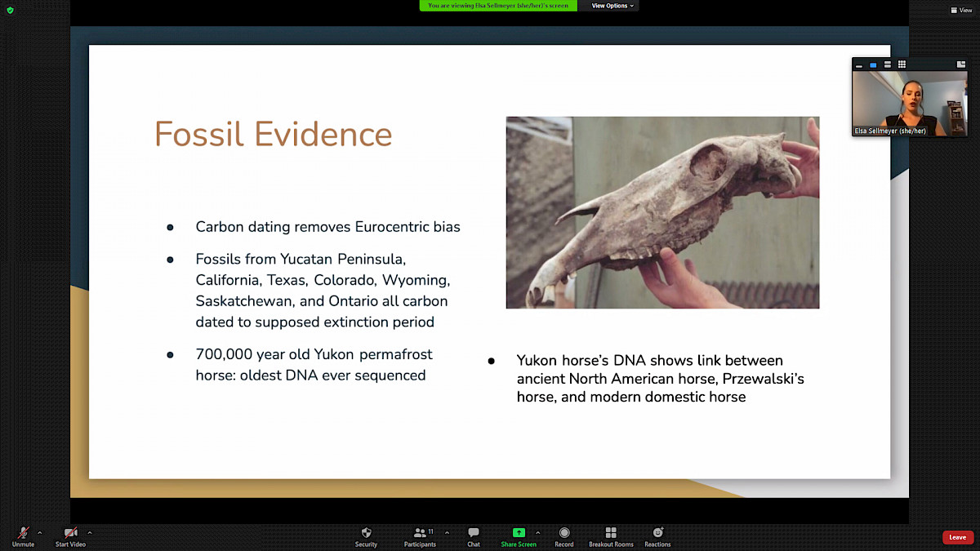980x551 pixels.
Task: Unmute the microphone
Action: (23, 535)
